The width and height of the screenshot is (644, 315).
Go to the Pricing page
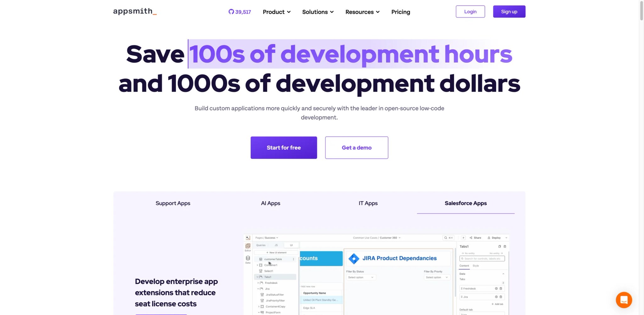[401, 12]
